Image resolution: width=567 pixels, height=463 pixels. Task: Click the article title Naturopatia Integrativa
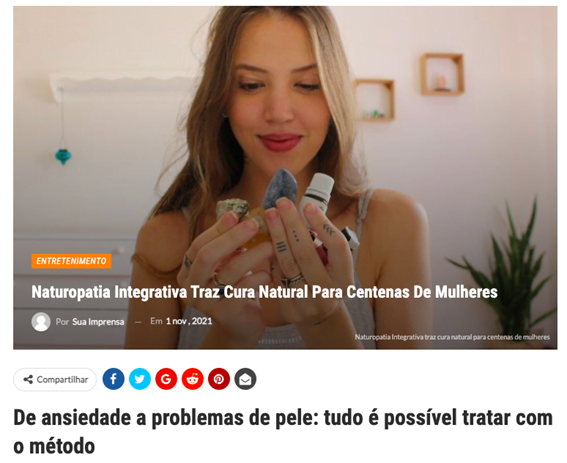(x=264, y=292)
